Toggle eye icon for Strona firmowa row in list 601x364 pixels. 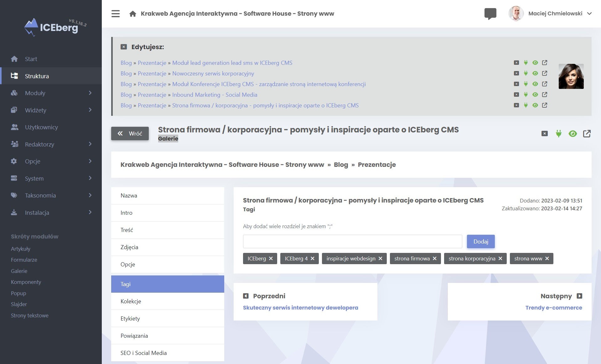tap(535, 105)
